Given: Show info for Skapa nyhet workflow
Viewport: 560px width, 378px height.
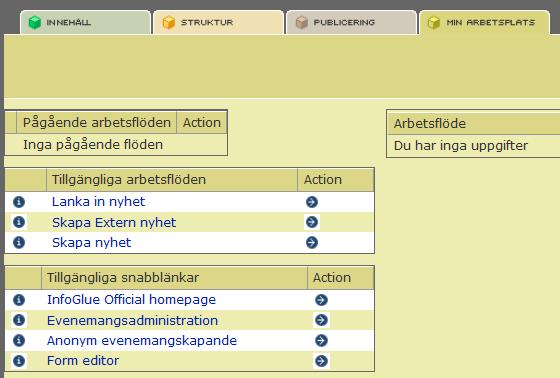Looking at the screenshot, I should 19,243.
